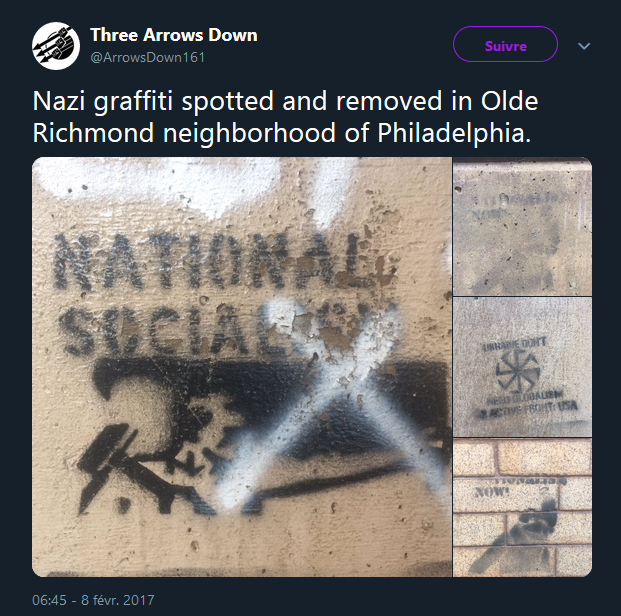Viewport: 621px width, 616px height.
Task: Open the sun wheel symbol stencil thumbnail
Action: pos(522,367)
